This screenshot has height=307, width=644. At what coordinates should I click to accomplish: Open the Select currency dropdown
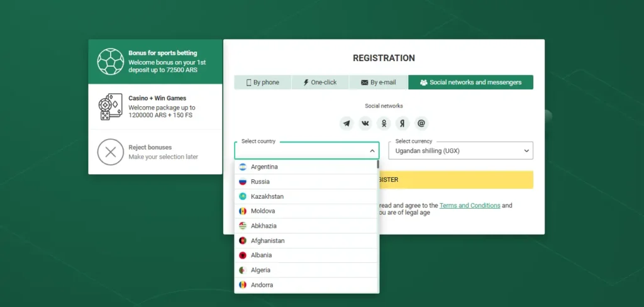(x=461, y=151)
